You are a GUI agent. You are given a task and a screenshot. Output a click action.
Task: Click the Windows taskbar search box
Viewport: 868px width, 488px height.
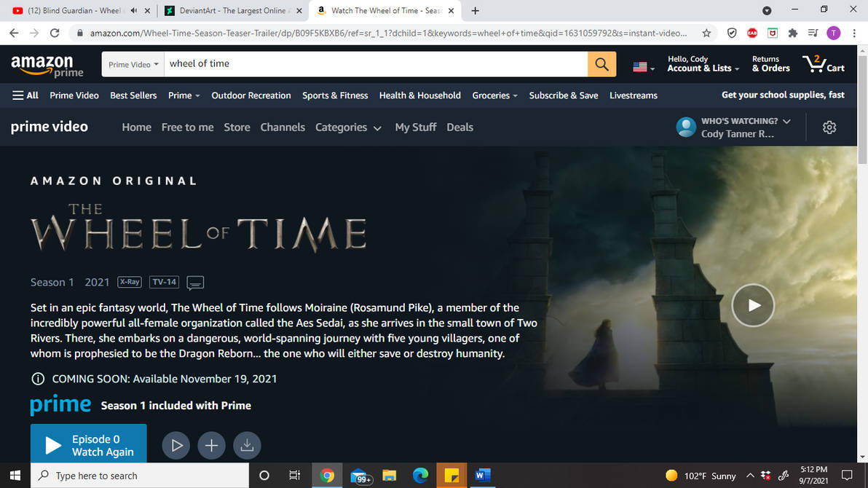(x=140, y=476)
